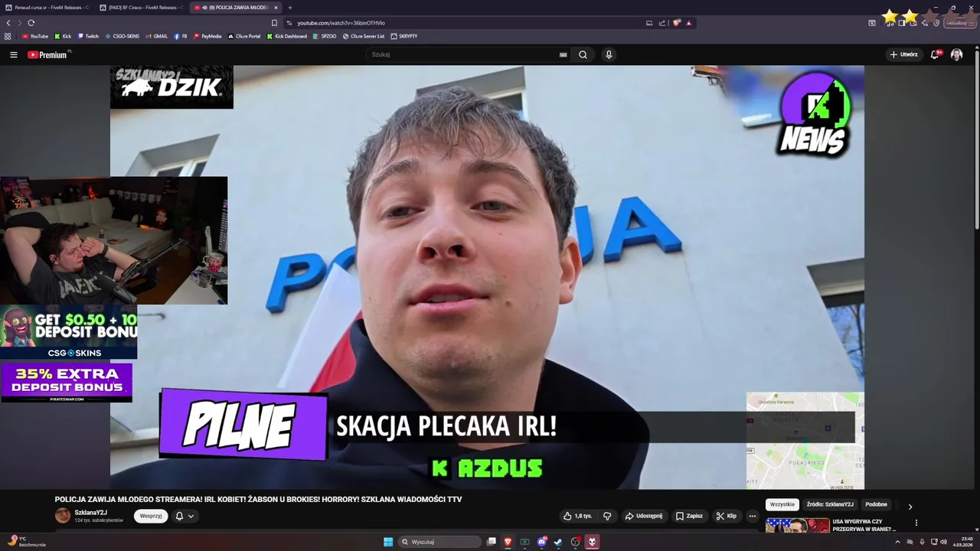Select the Źródło: SzklanaY2J filter chip

pyautogui.click(x=830, y=504)
